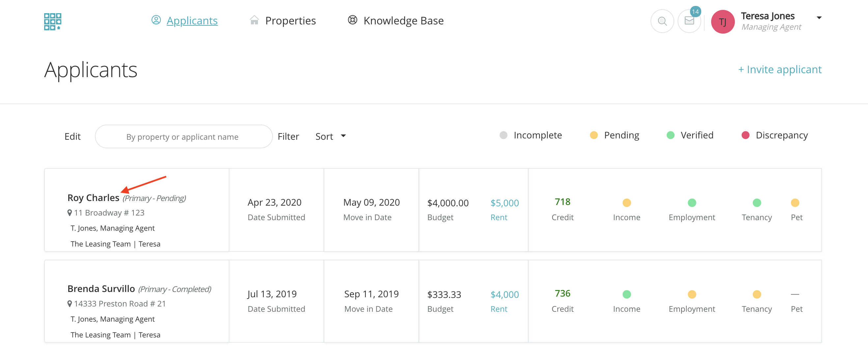
Task: Toggle the Verified status legend filter
Action: (690, 135)
